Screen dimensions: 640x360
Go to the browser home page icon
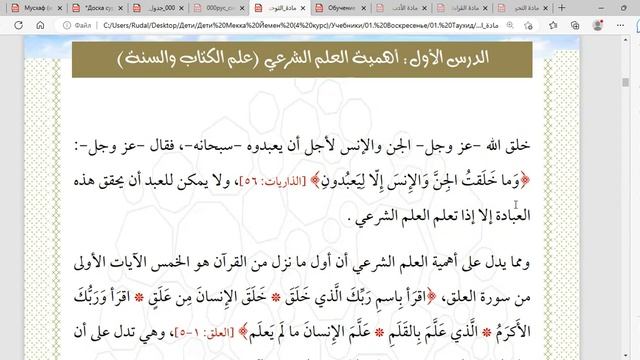click(x=40, y=25)
